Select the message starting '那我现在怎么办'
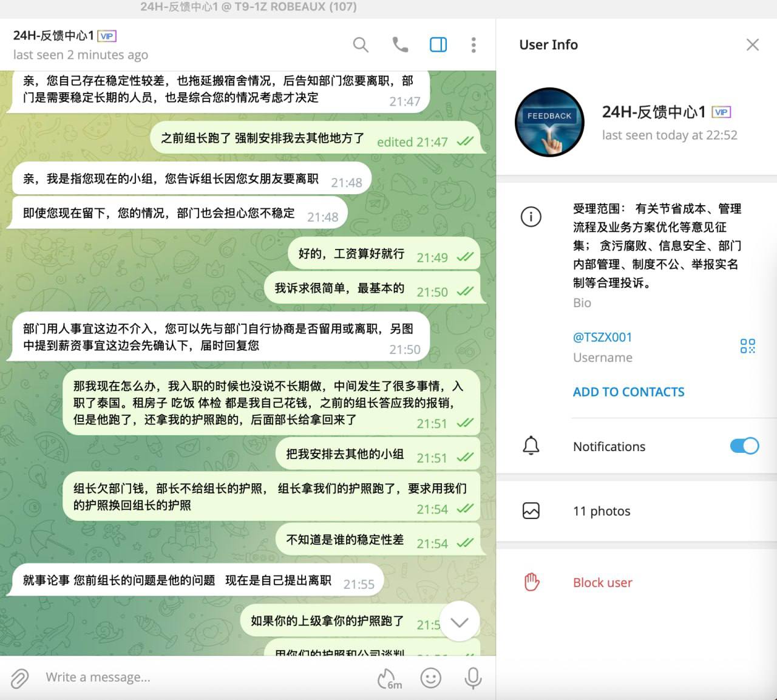Screen dimensions: 777x700 [271, 403]
